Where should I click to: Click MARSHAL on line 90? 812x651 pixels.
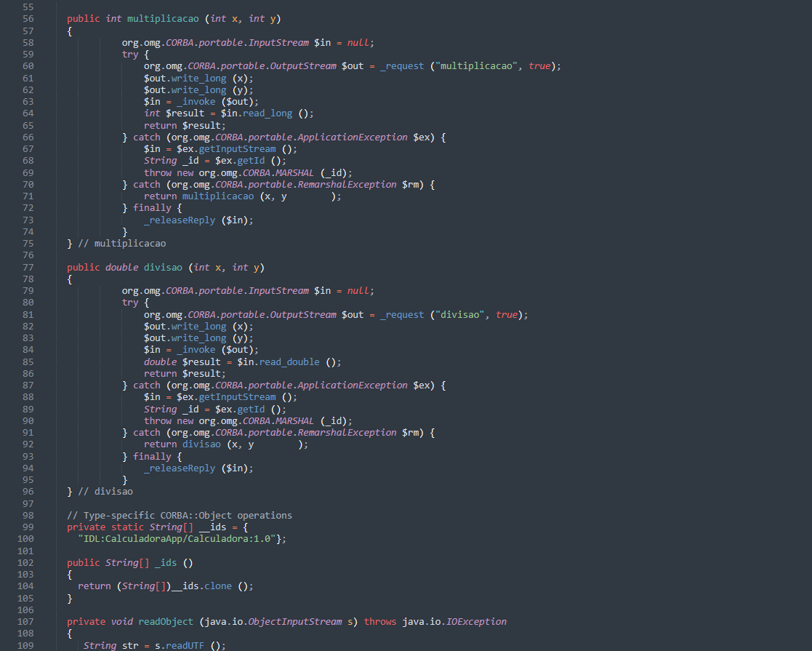294,421
